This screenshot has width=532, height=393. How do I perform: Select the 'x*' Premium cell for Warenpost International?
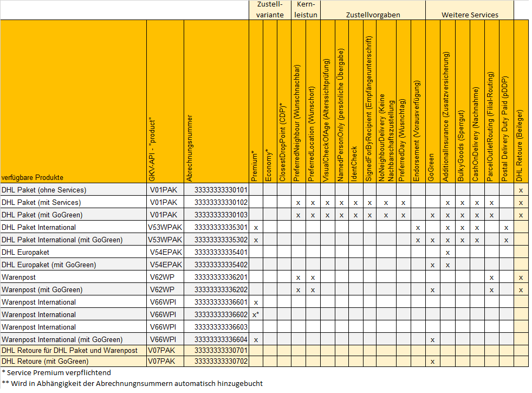pos(255,314)
